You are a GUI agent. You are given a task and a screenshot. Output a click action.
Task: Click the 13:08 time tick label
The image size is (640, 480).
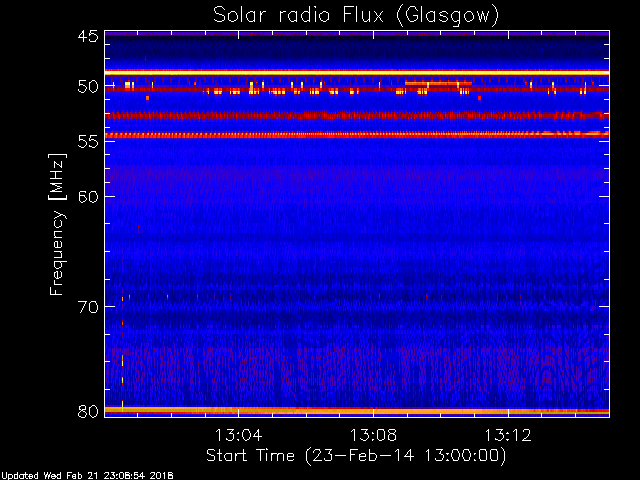point(373,435)
